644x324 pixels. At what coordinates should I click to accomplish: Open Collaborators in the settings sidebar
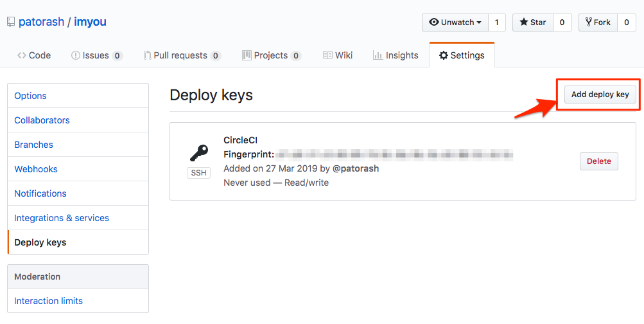coord(42,120)
